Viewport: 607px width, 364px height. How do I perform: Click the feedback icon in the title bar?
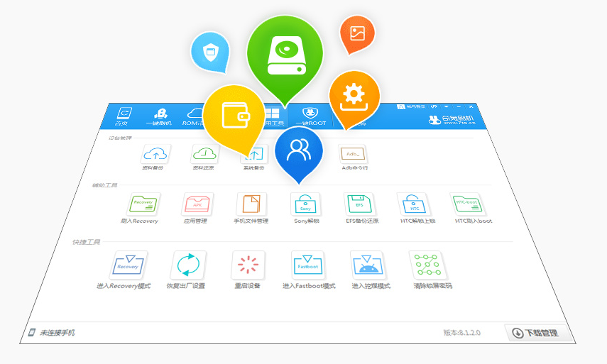tap(434, 106)
